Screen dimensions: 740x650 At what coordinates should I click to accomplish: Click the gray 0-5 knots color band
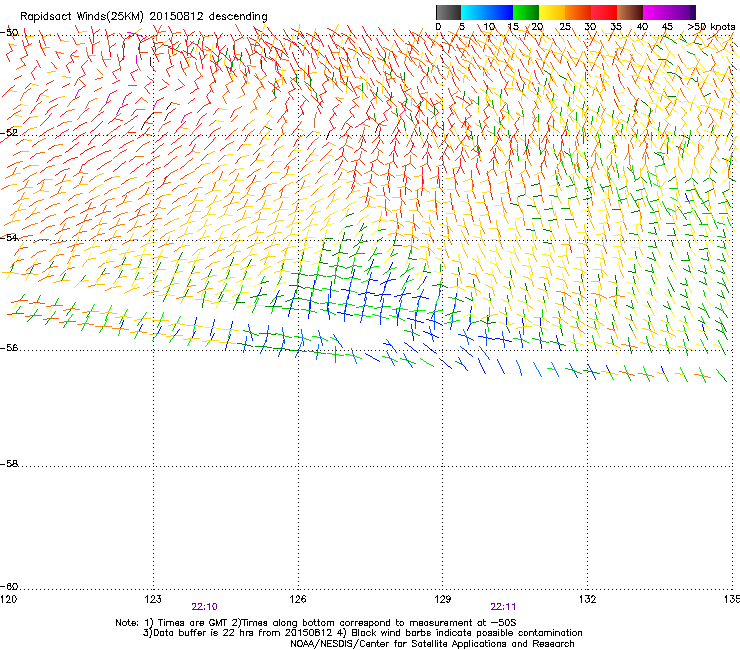coord(448,12)
